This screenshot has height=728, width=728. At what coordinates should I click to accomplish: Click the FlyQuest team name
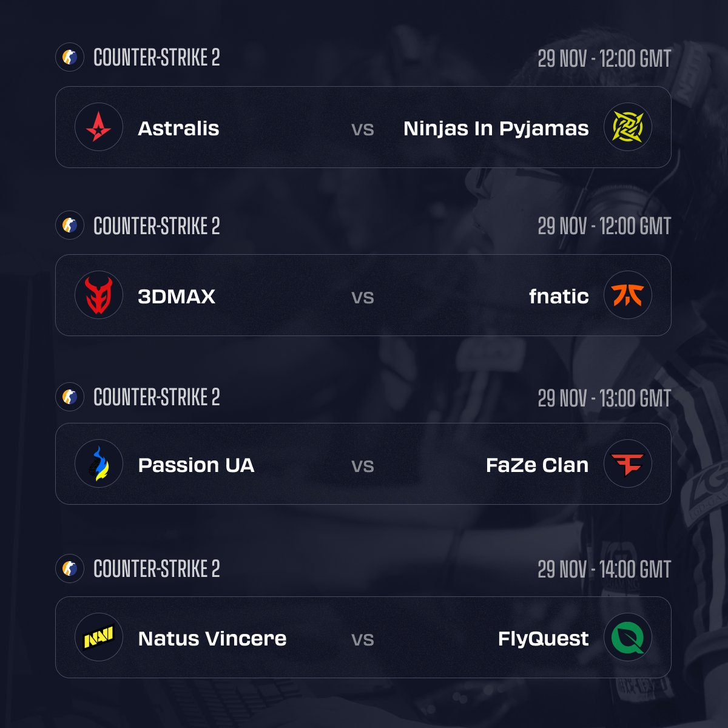[x=543, y=639]
